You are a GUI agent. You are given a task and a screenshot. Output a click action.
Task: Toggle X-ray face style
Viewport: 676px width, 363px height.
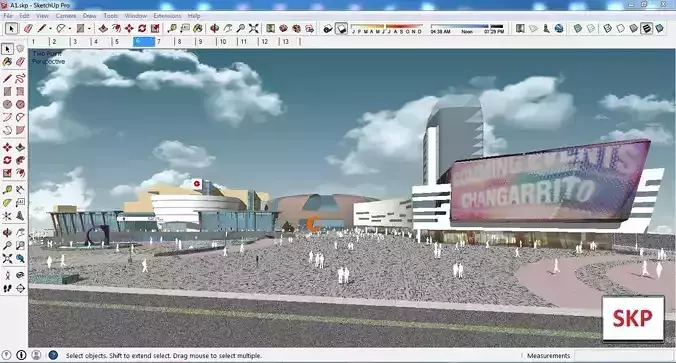[578, 28]
